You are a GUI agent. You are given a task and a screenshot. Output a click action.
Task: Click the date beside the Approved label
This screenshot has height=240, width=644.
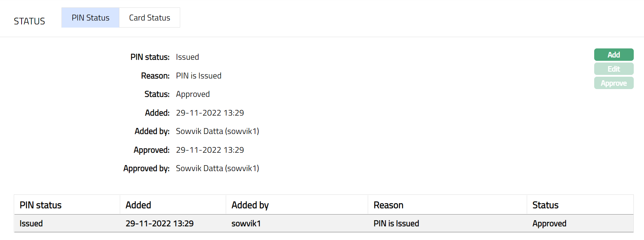210,150
